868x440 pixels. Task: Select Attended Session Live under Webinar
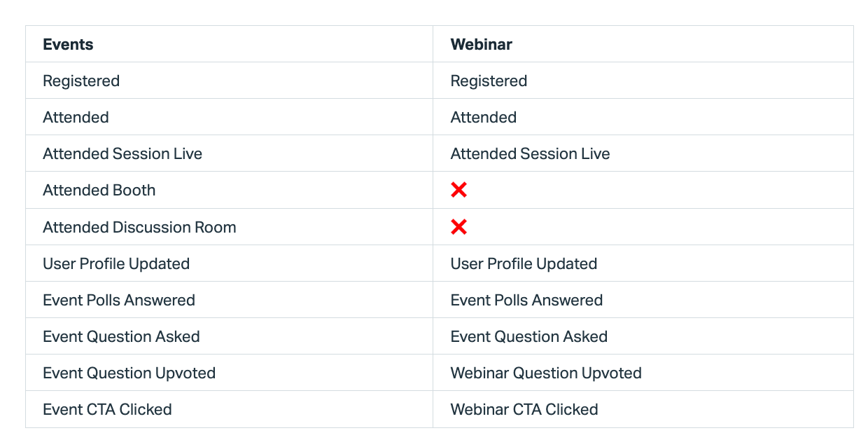[530, 153]
